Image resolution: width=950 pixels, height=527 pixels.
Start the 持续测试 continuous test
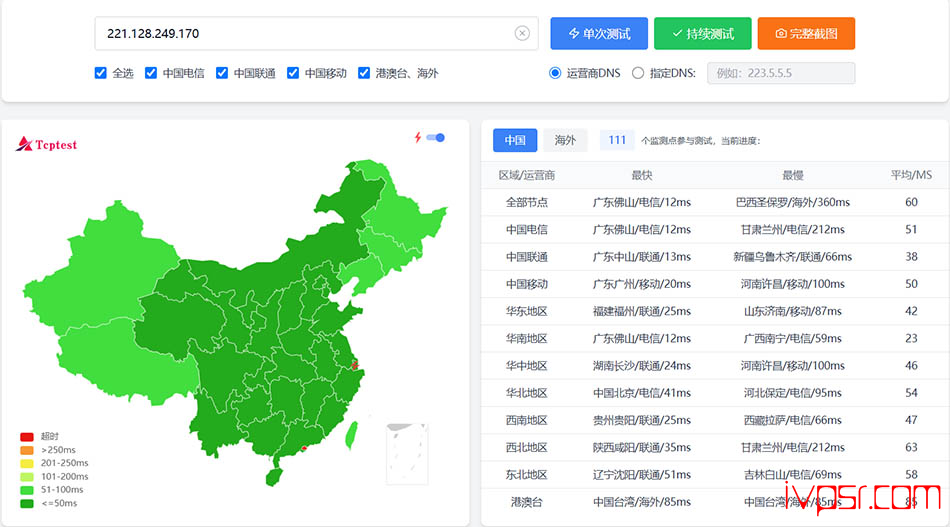703,33
